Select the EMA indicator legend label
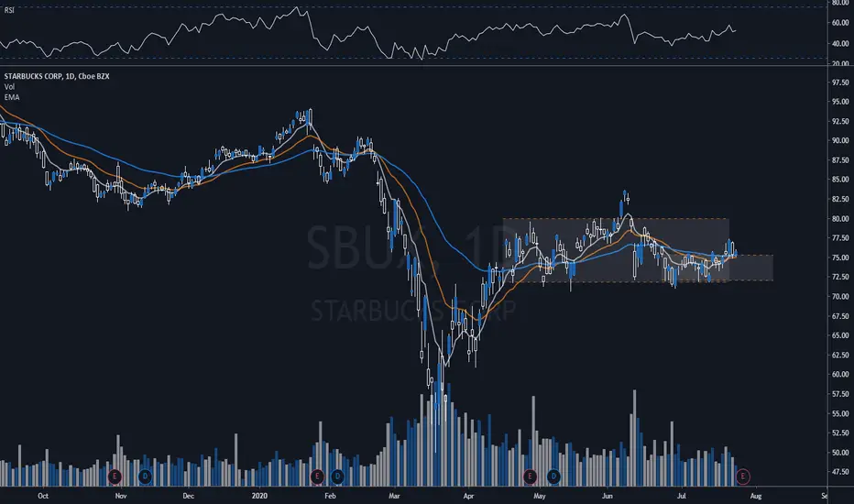Viewport: 854px width, 504px height. coord(11,97)
